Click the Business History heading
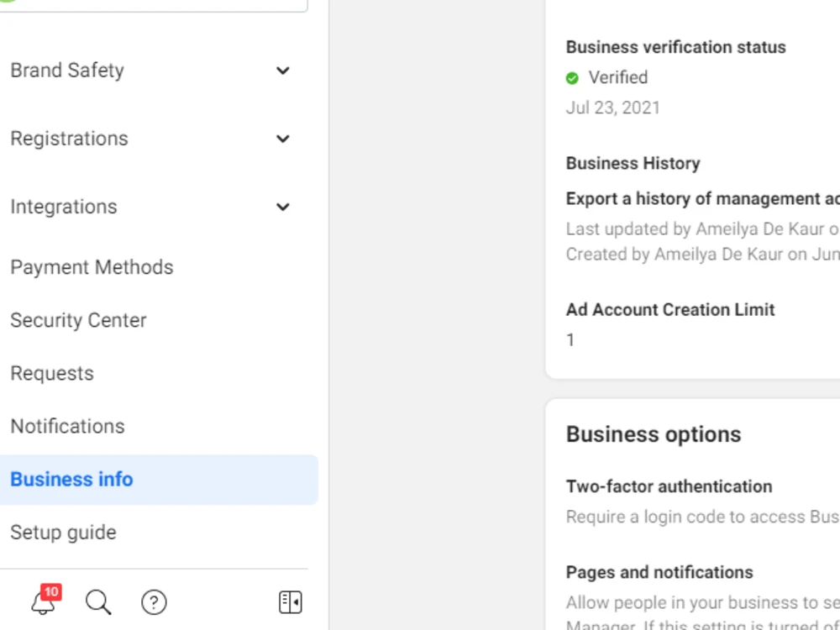The width and height of the screenshot is (840, 630). coord(633,163)
